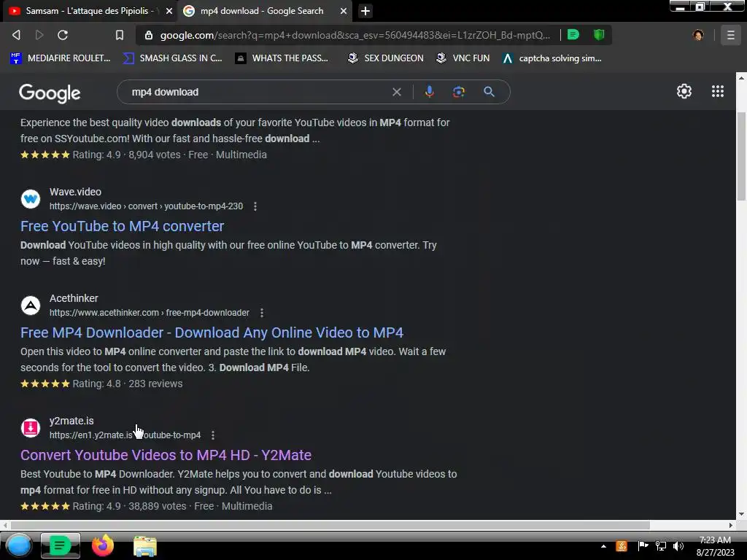Image resolution: width=747 pixels, height=560 pixels.
Task: Open the Google apps grid
Action: point(718,91)
